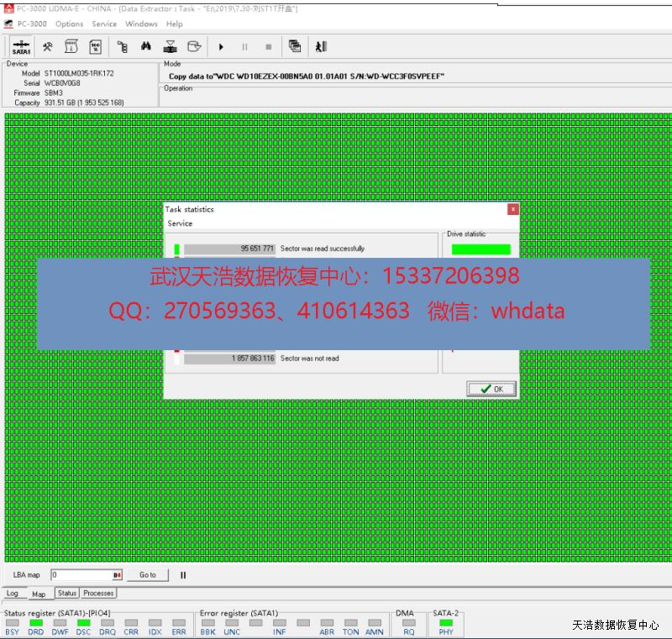Open the Options menu
This screenshot has width=672, height=639.
69,24
